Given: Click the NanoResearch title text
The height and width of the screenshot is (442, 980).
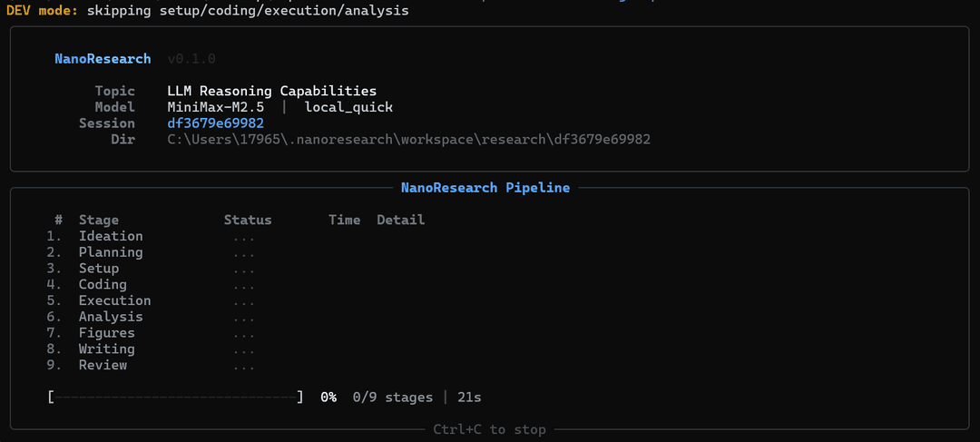Looking at the screenshot, I should coord(103,59).
